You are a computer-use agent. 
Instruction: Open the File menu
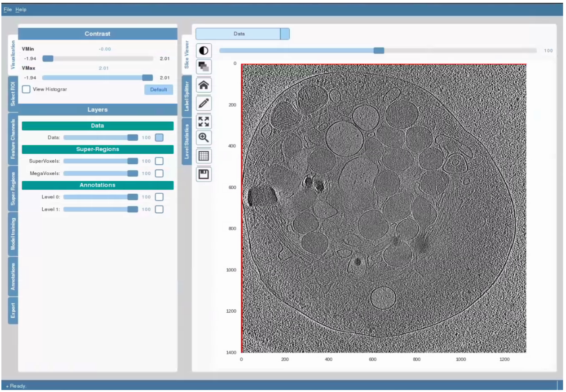[7, 9]
